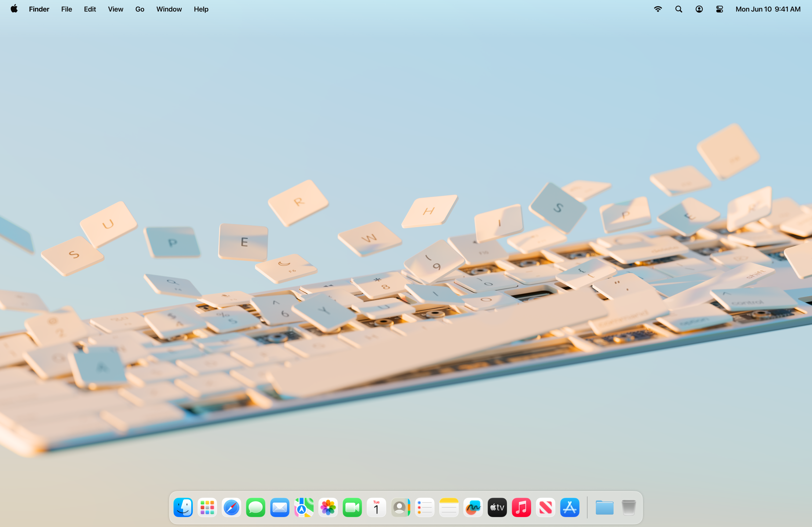812x527 pixels.
Task: Launch the App Store
Action: 570,508
